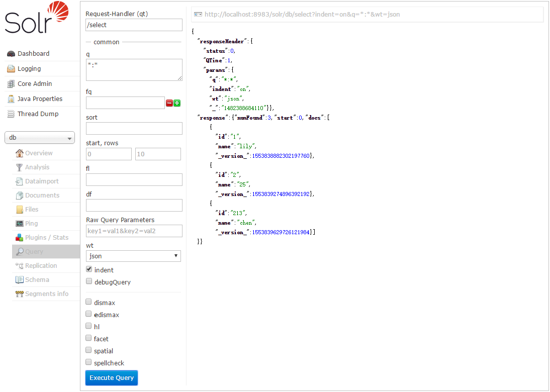Click the Request-Handler (qt) input field

coord(134,25)
